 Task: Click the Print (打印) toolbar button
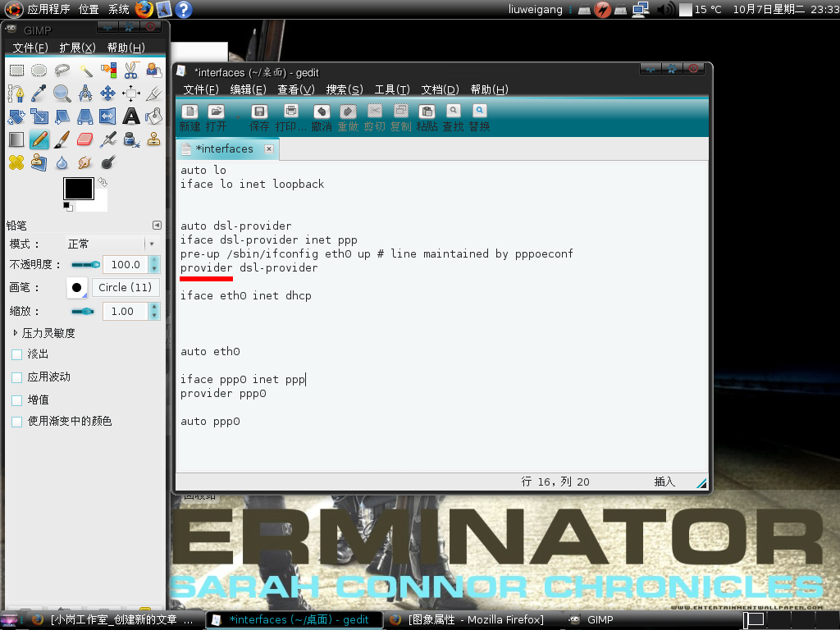point(291,118)
